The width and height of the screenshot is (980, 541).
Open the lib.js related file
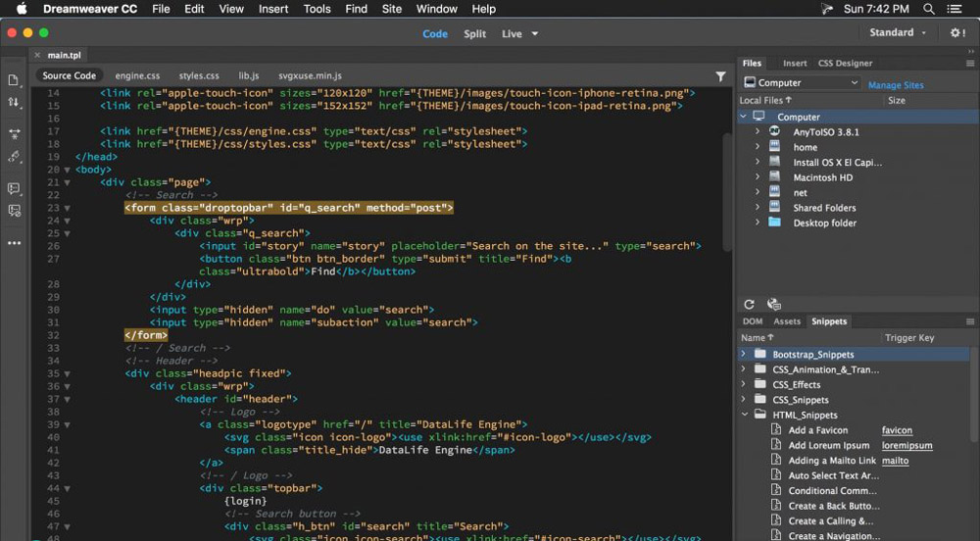(249, 75)
